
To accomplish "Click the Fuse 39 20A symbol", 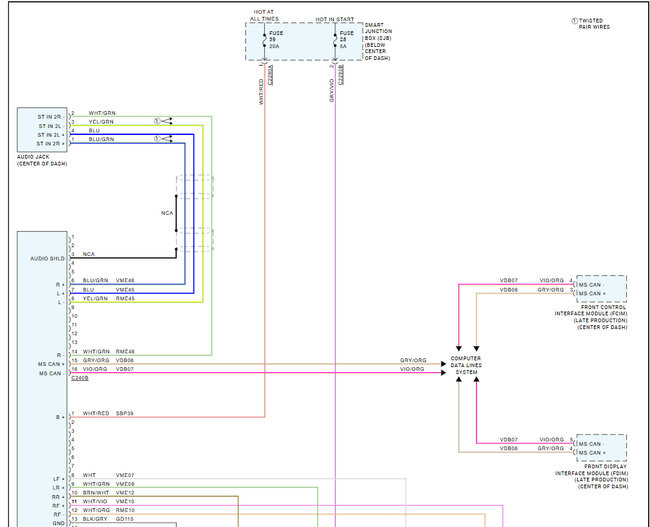I will [266, 44].
